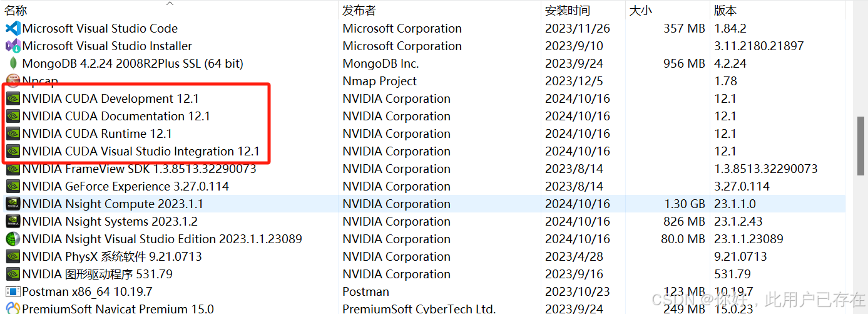Click the Microsoft Visual Studio Code icon
The width and height of the screenshot is (868, 314).
(13, 28)
